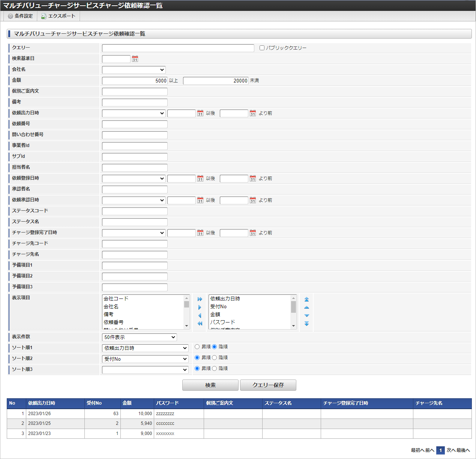Screen dimensions: 476x459
Task: Go to 最初へ pagination link
Action: point(417,450)
